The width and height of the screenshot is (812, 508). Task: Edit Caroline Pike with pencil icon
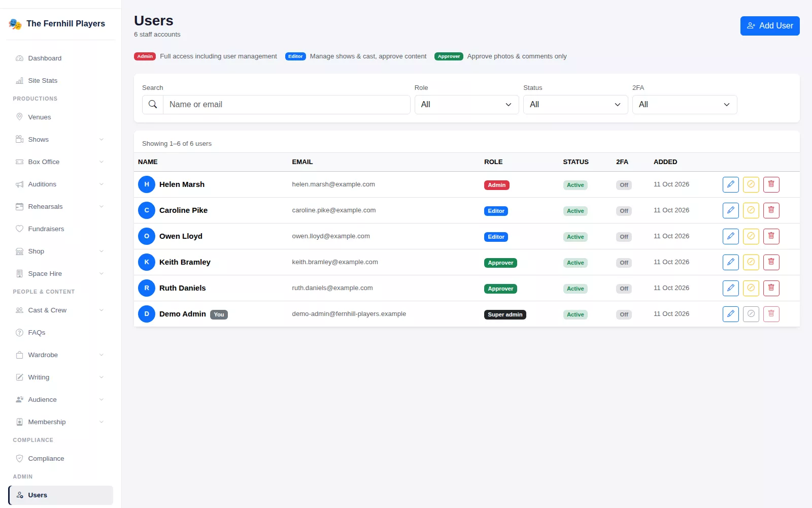pyautogui.click(x=730, y=210)
